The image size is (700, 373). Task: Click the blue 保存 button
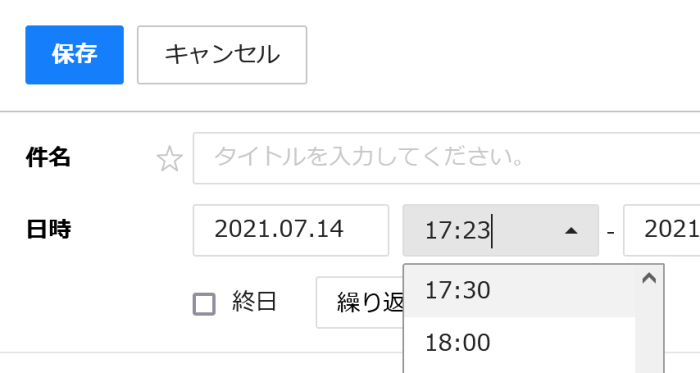pos(75,55)
